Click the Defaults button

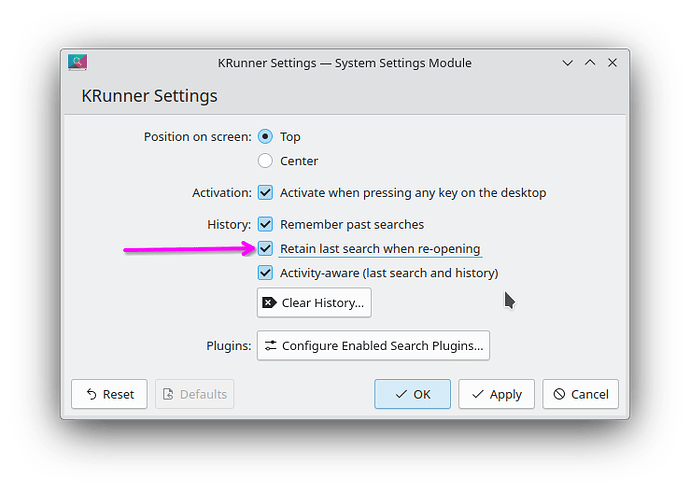click(194, 394)
